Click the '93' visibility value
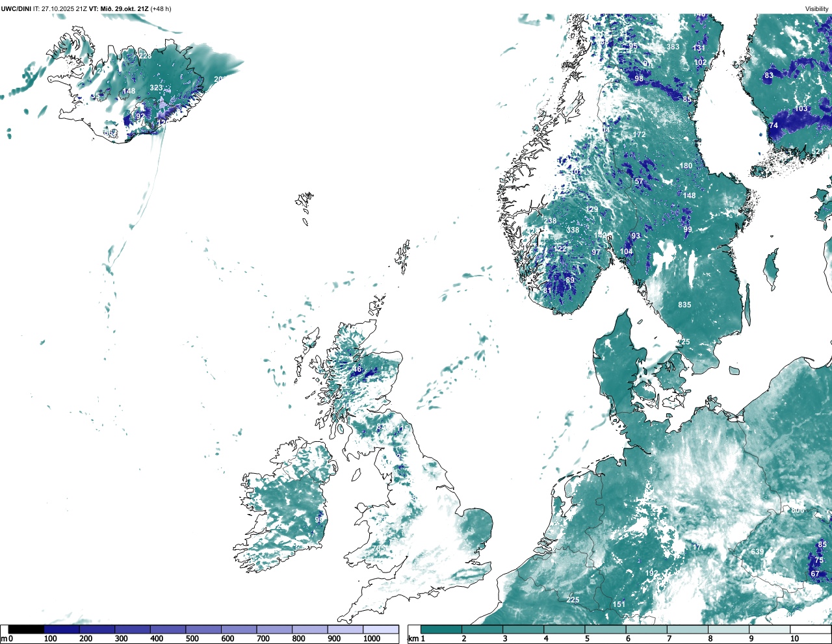 pos(636,236)
